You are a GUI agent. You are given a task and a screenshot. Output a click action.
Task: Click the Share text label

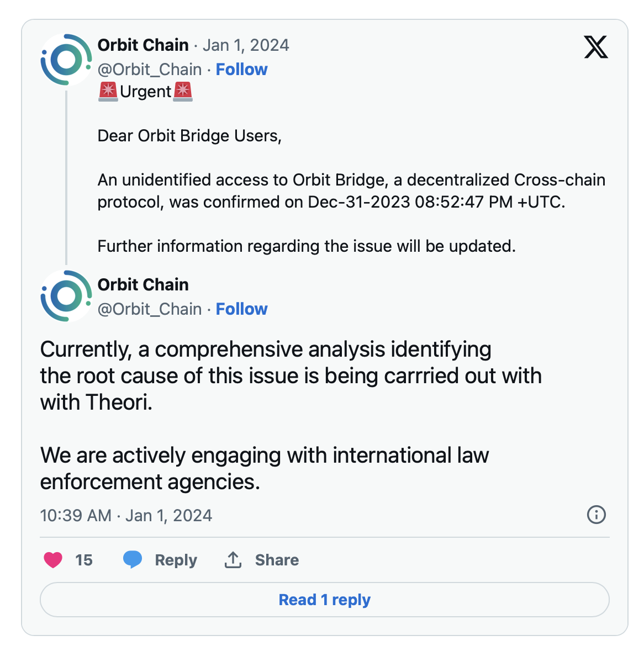(277, 560)
